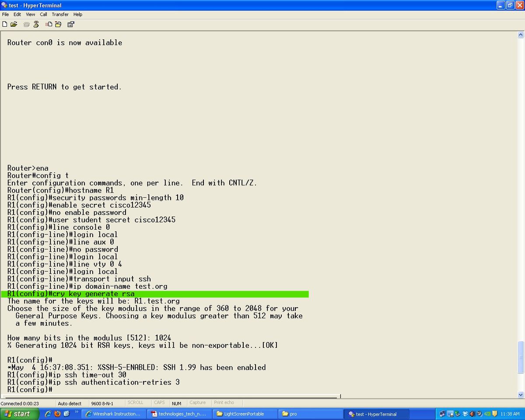Open the Transfer menu
The image size is (525, 420).
(x=60, y=14)
